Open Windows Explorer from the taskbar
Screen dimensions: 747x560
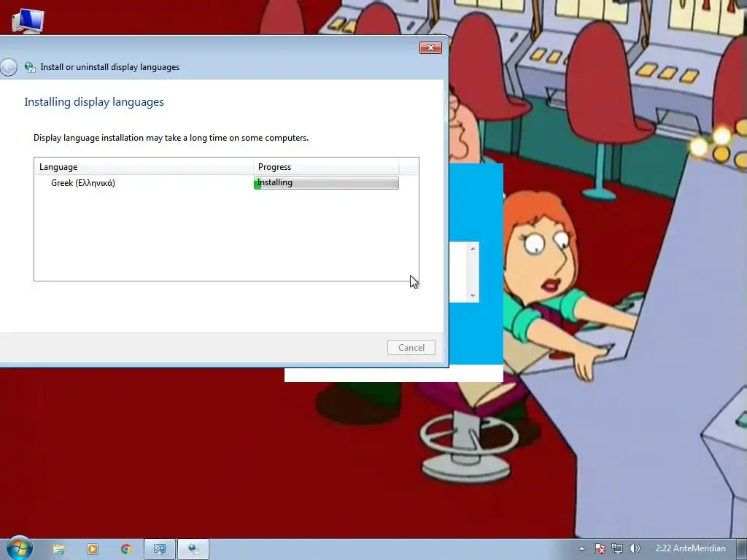(58, 549)
